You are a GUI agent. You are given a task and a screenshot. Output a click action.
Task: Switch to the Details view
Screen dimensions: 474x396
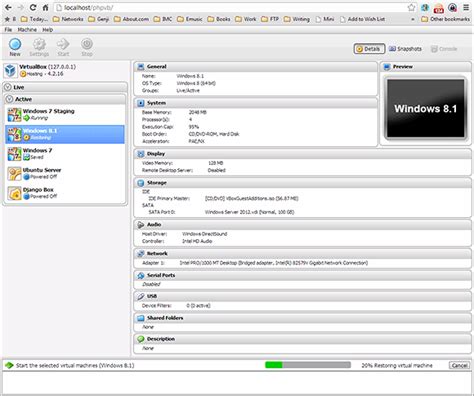[369, 49]
